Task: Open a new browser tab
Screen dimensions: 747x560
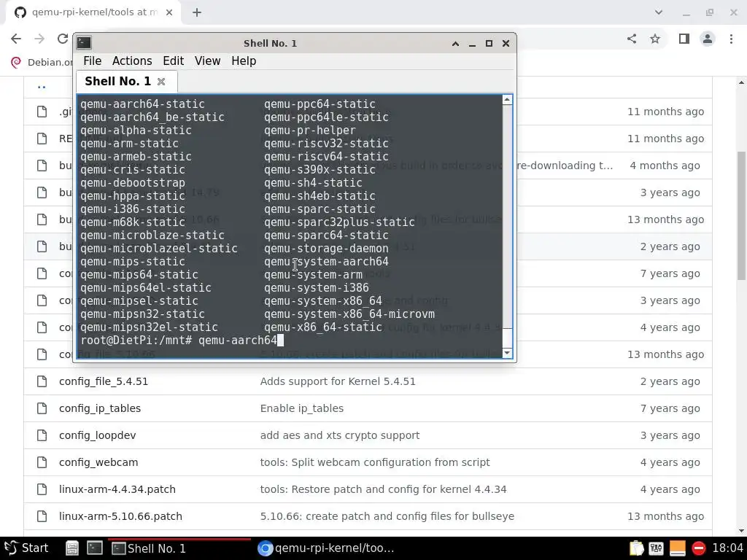Action: tap(197, 12)
